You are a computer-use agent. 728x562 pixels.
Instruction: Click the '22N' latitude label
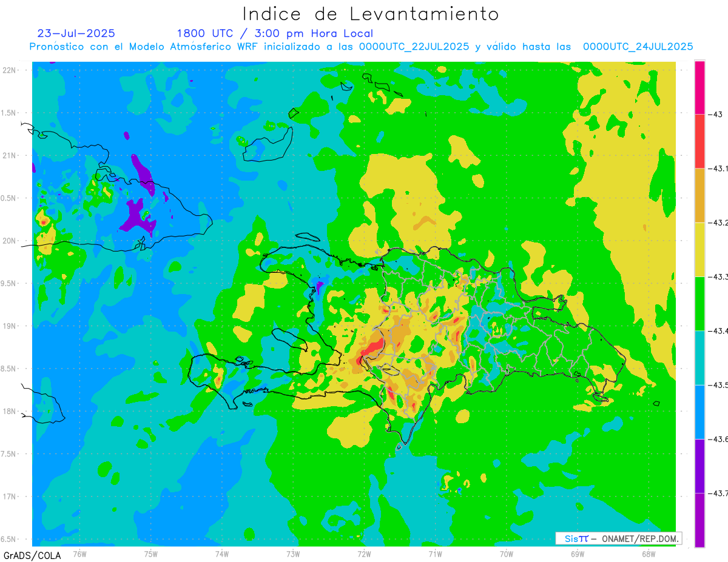click(10, 70)
